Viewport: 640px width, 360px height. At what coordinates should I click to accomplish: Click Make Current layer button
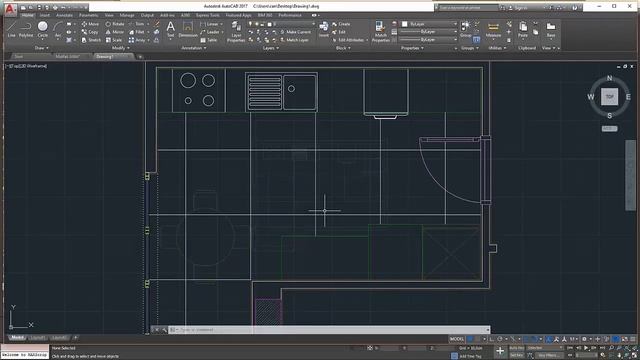[x=295, y=32]
